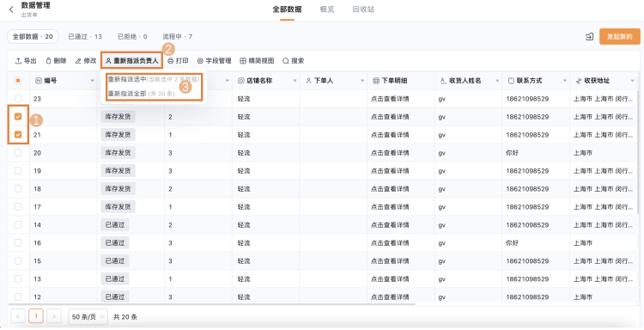This screenshot has height=330, width=644.
Task: Open 点击查看详情 for row 14
Action: tap(390, 225)
